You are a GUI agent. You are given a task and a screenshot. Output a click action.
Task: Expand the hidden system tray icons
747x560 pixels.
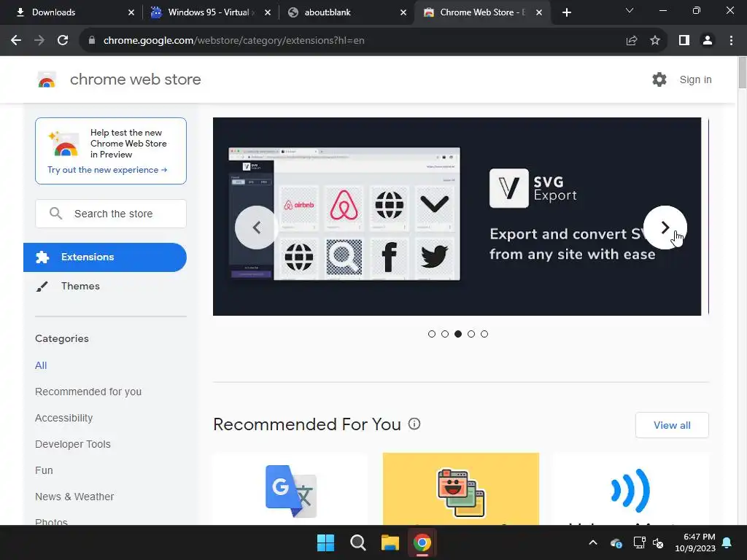click(593, 542)
